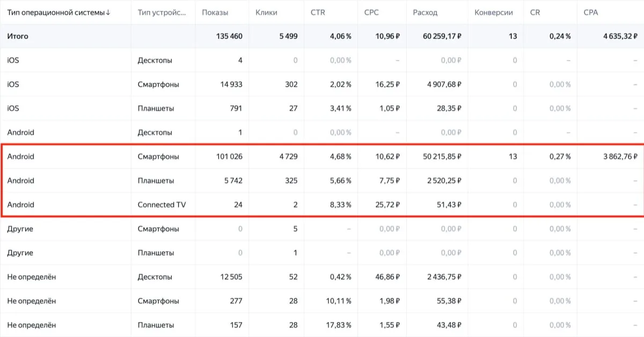
Task: Click Android smartphones spend 50 215,85 ₽
Action: click(442, 157)
